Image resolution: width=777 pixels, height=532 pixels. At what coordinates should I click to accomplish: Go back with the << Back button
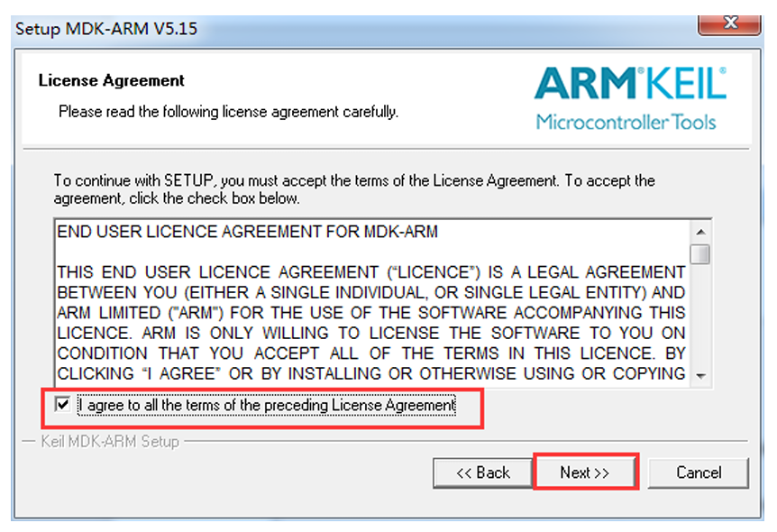(x=482, y=472)
